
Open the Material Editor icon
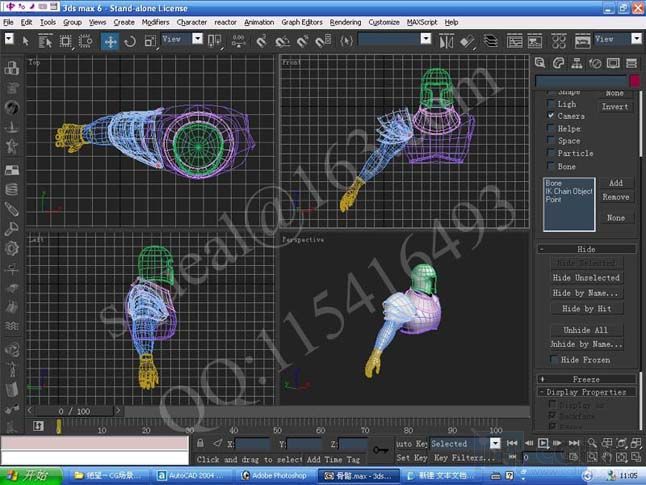click(x=559, y=41)
